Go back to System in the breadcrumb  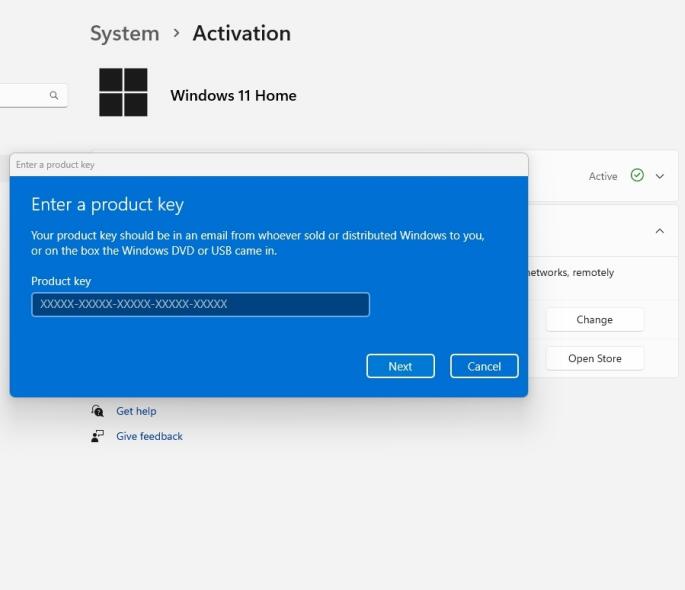point(125,34)
